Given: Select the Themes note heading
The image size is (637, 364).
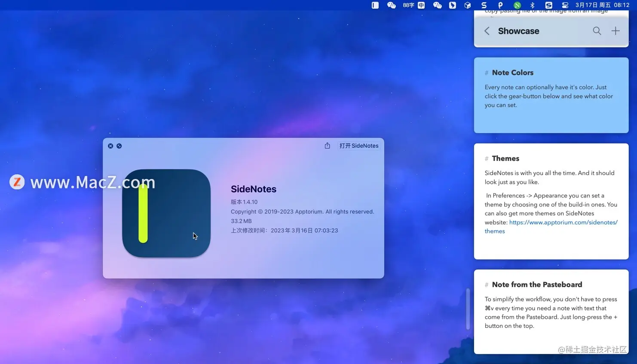Looking at the screenshot, I should click(x=505, y=158).
